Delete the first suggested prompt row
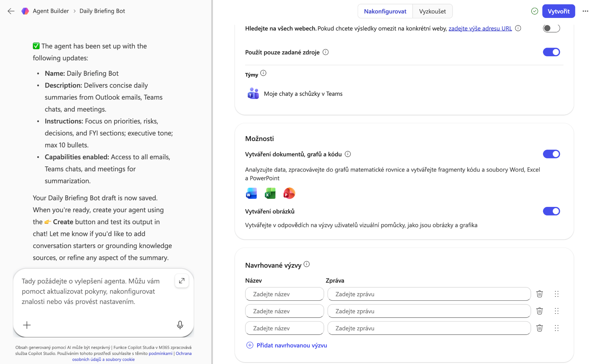This screenshot has width=594, height=364. click(x=540, y=294)
